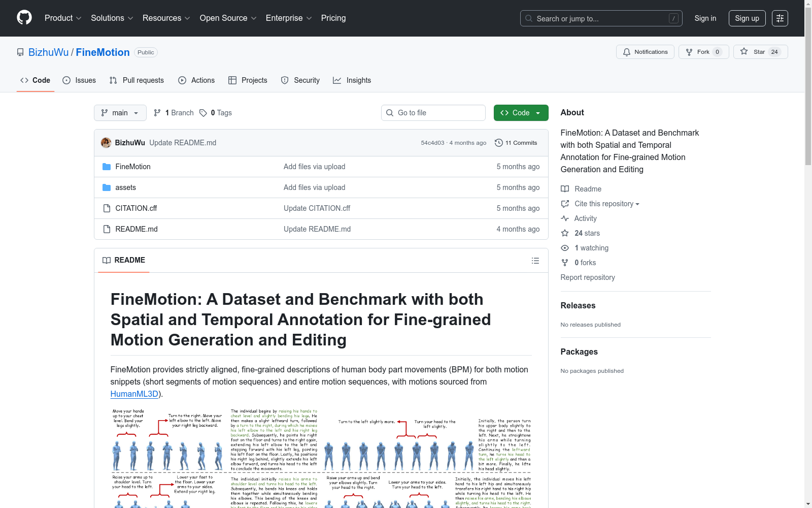Click the Go to file search field
Screen dimensions: 812x508
click(433, 113)
